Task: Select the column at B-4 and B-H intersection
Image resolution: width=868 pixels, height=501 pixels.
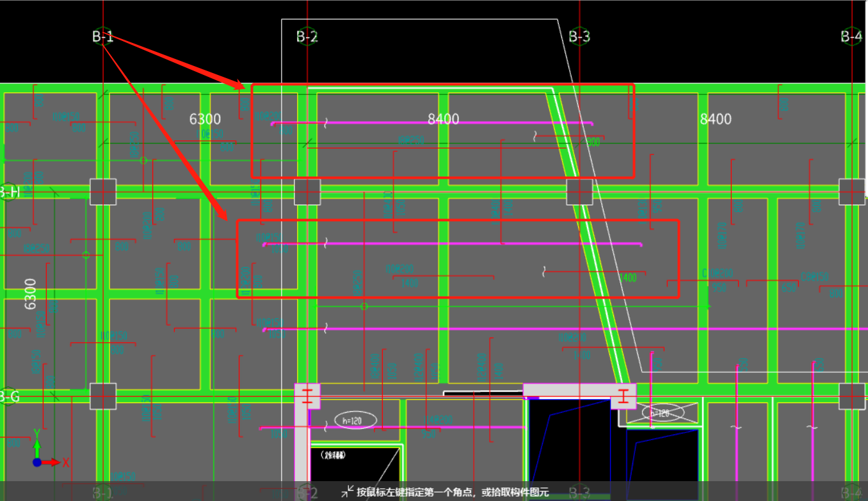Action: click(x=852, y=192)
